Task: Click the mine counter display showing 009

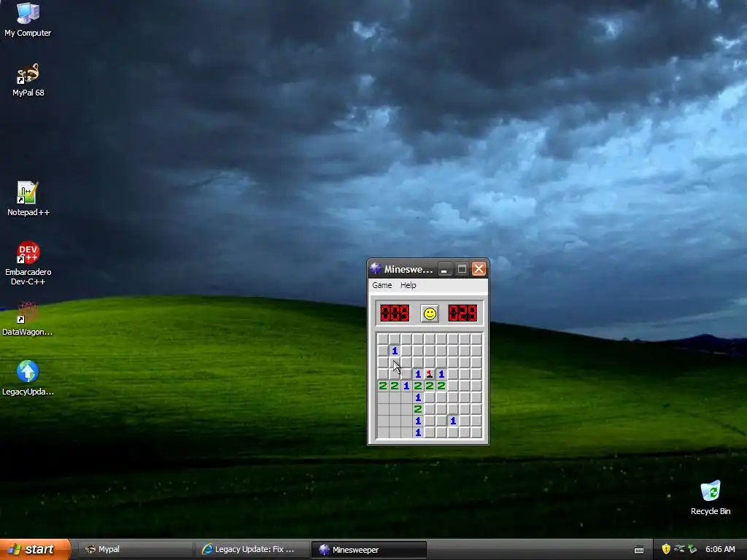Action: coord(395,314)
